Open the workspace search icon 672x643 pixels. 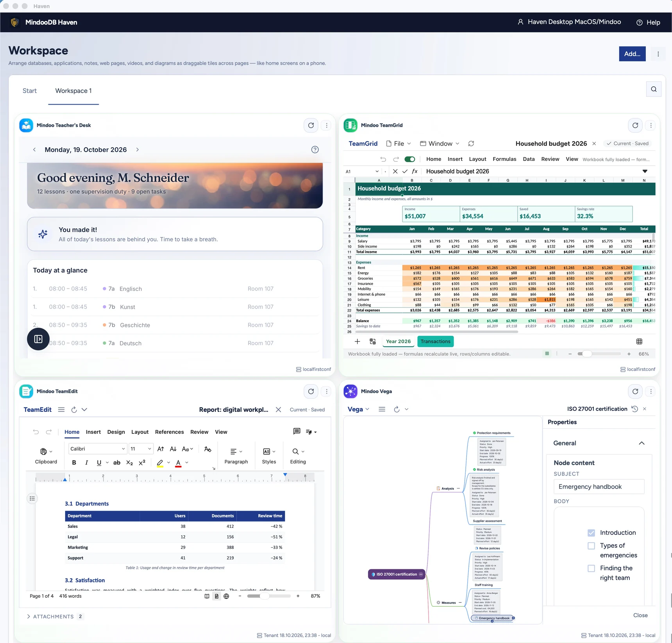tap(654, 89)
